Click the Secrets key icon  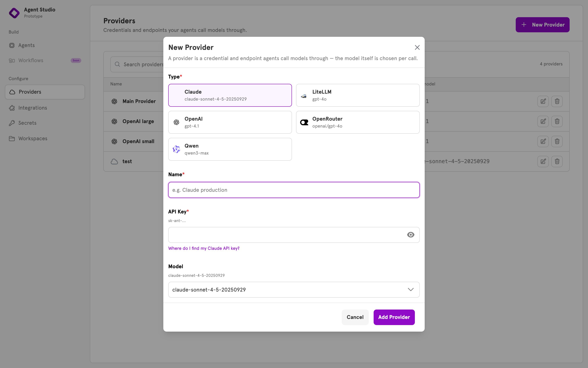[x=12, y=123]
